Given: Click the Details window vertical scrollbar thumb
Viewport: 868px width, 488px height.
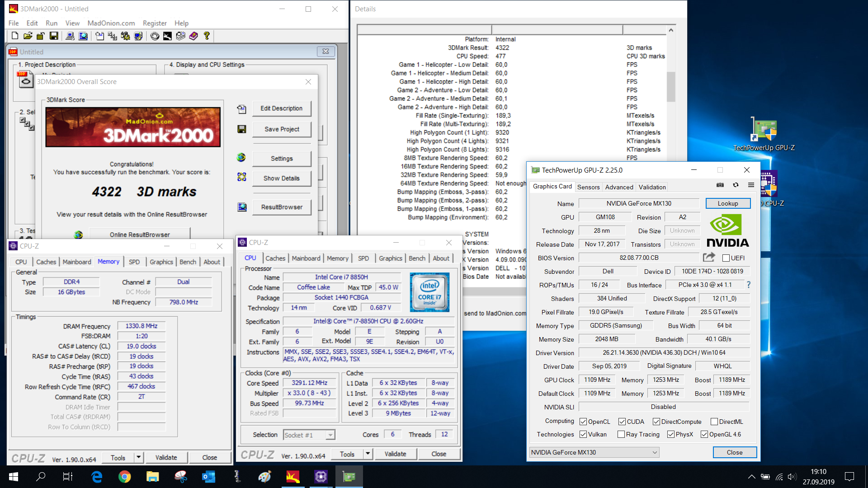Looking at the screenshot, I should click(671, 87).
